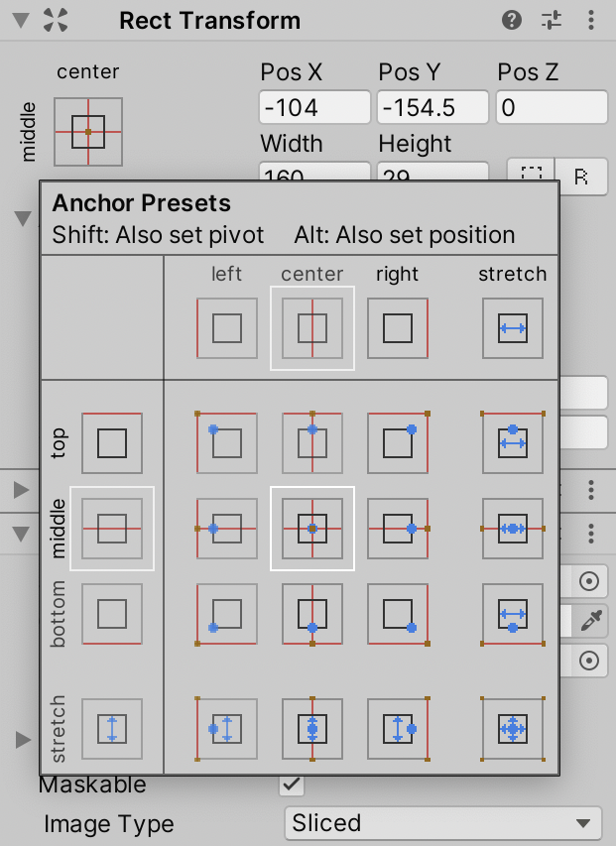Apply stretch-stretch anchor preset in bottom-right corner

[513, 729]
